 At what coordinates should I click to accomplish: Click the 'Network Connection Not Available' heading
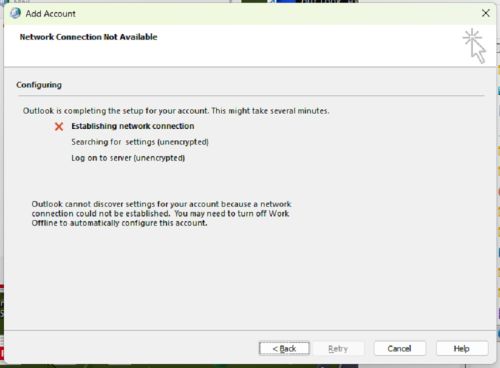[88, 37]
